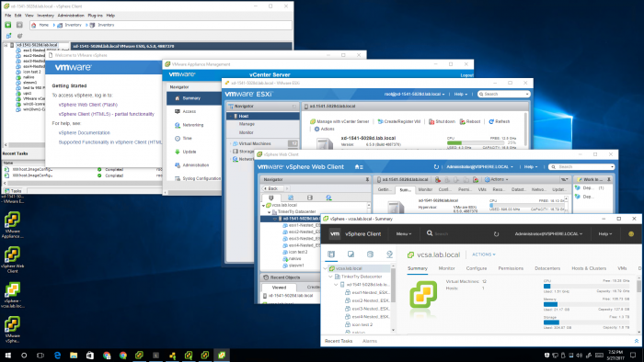Collapse TinkerTry Datacenter in HTML5 vSphere Client tree
The height and width of the screenshot is (362, 644).
pos(330,277)
